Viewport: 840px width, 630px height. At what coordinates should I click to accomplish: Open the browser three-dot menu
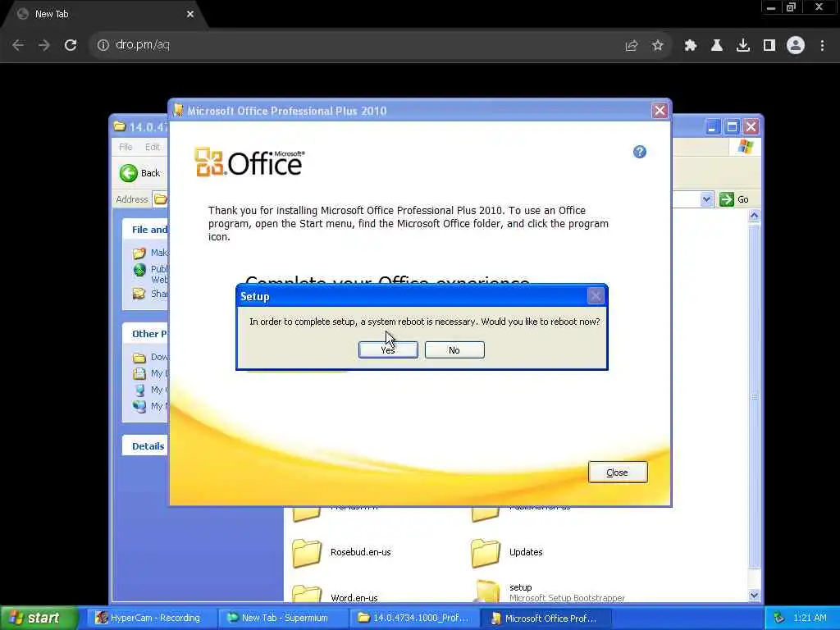(822, 46)
